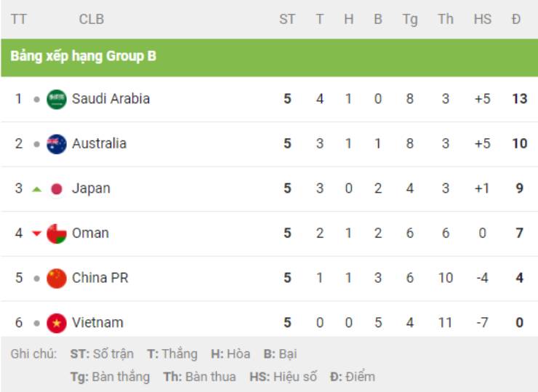Click Saudi Arabia's 13 points value

pyautogui.click(x=520, y=99)
